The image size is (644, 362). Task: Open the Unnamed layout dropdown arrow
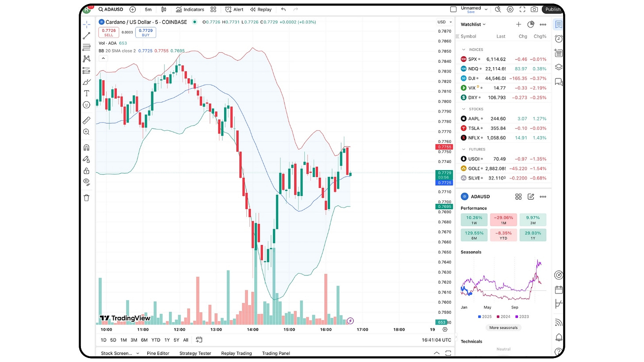[x=486, y=9]
